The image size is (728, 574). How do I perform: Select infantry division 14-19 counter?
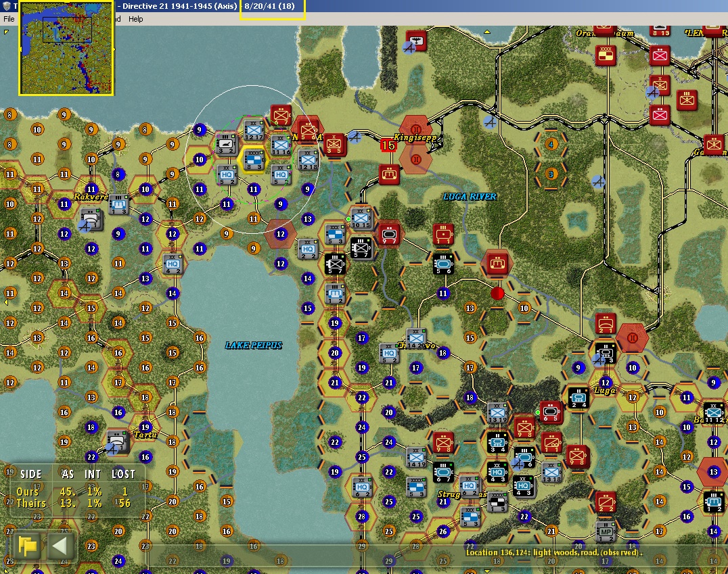pos(417,458)
